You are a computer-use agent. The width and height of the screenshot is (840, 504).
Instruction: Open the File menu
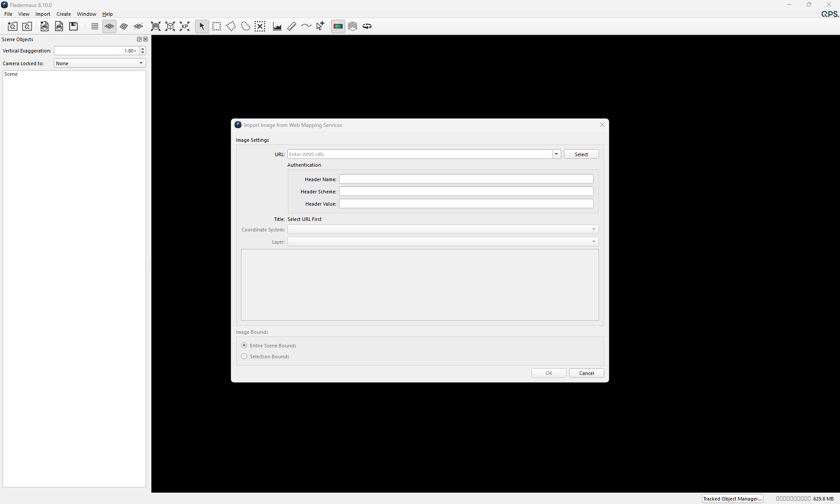click(x=8, y=14)
